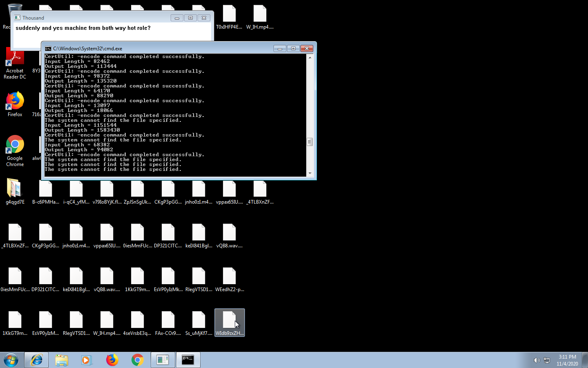This screenshot has height=368, width=588.
Task: Open Firefox from the taskbar
Action: tap(112, 360)
